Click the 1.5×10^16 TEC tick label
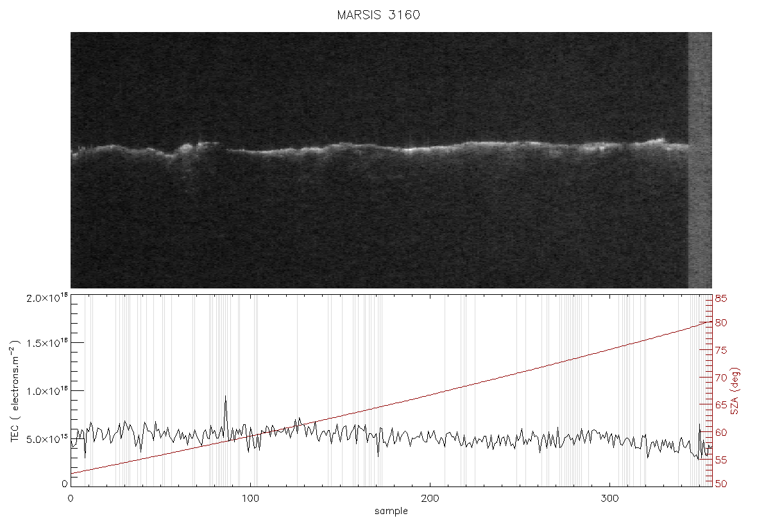Screen dimensions: 757x532 tap(47, 343)
